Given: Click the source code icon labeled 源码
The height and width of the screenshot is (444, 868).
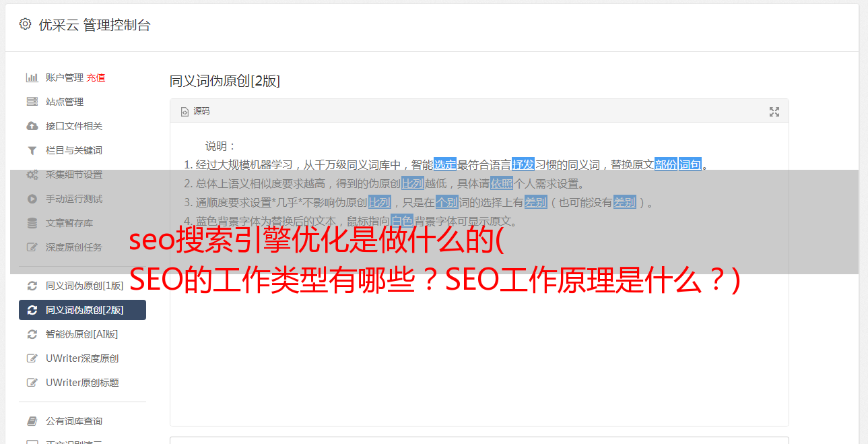Looking at the screenshot, I should click(195, 111).
